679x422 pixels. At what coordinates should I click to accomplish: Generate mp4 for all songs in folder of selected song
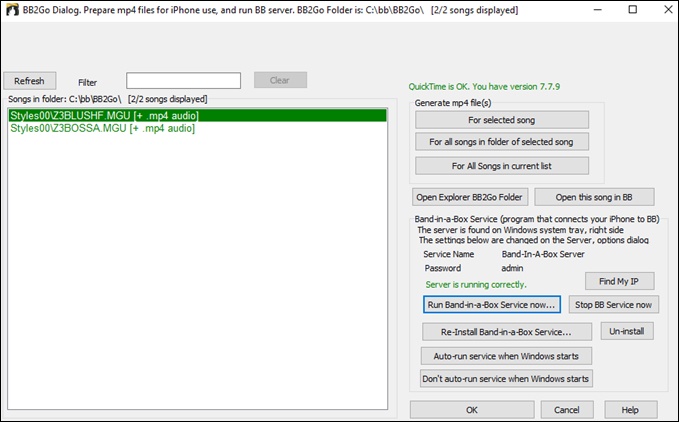pyautogui.click(x=502, y=142)
